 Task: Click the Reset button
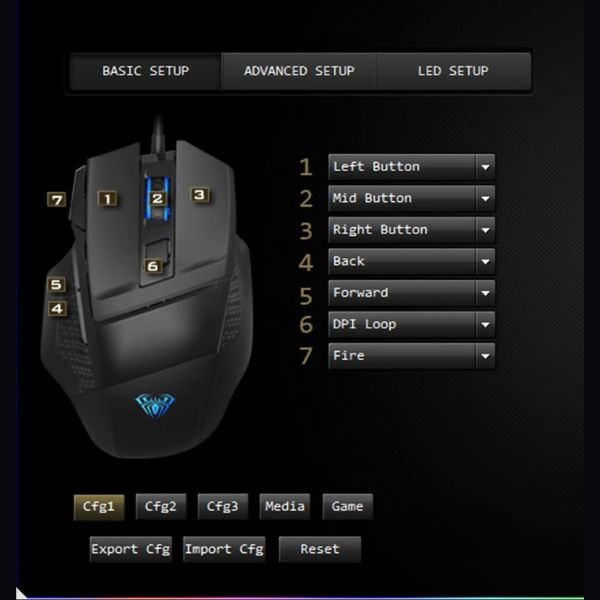[x=320, y=549]
